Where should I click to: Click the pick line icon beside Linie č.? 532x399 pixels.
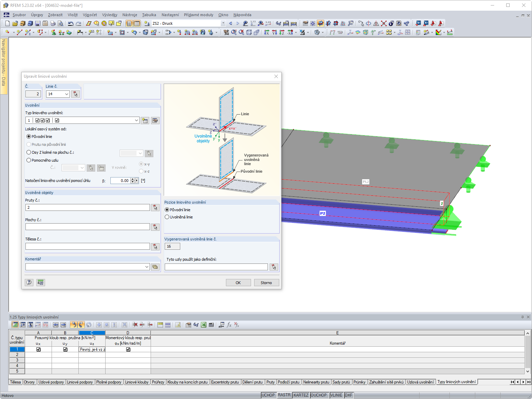(75, 94)
